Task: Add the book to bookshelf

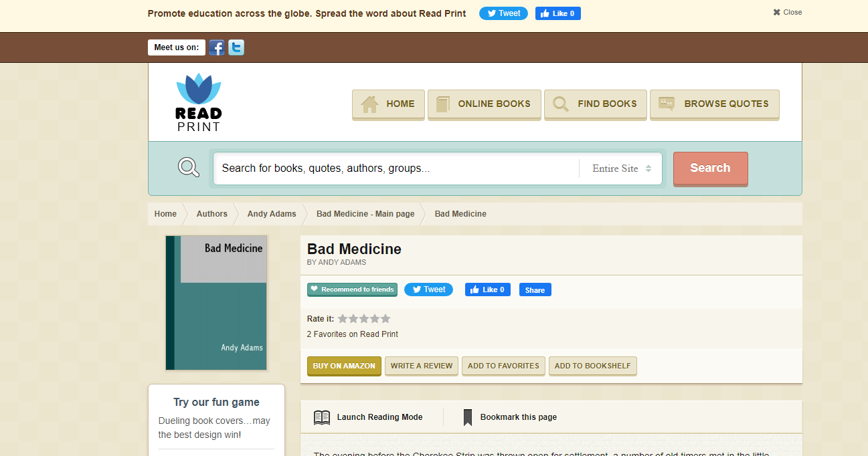Action: tap(593, 366)
